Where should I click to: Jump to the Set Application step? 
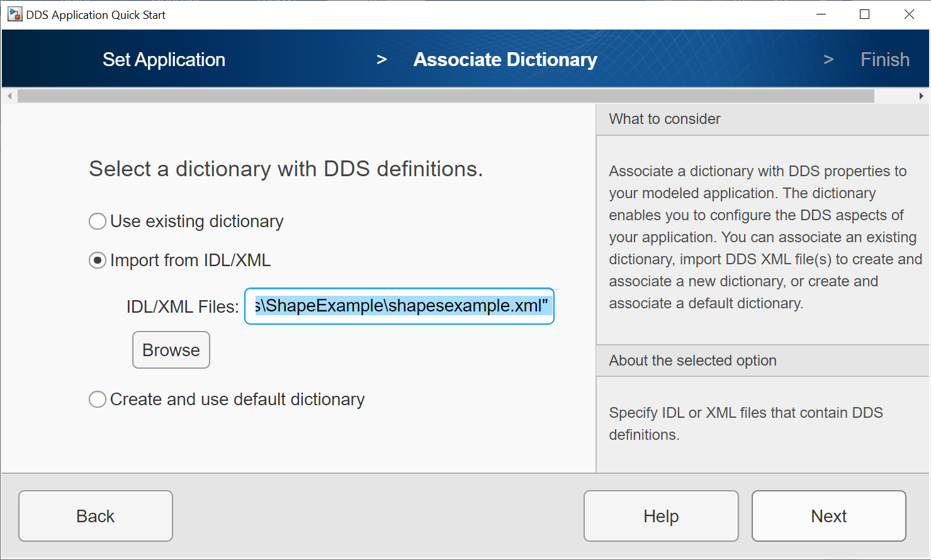164,60
